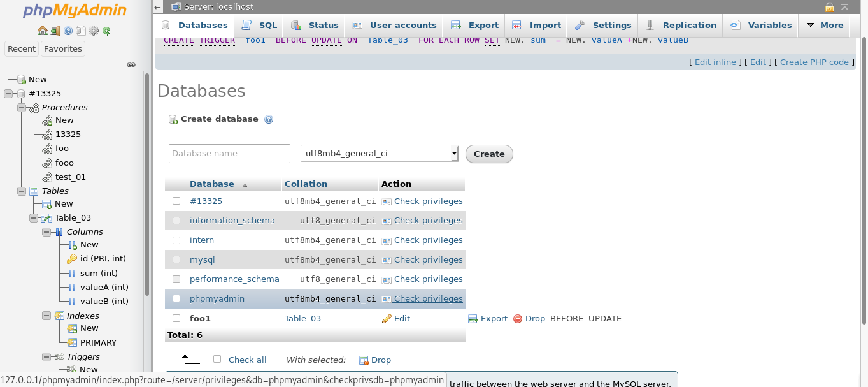Click Export icon in foo1 row

[x=473, y=319]
